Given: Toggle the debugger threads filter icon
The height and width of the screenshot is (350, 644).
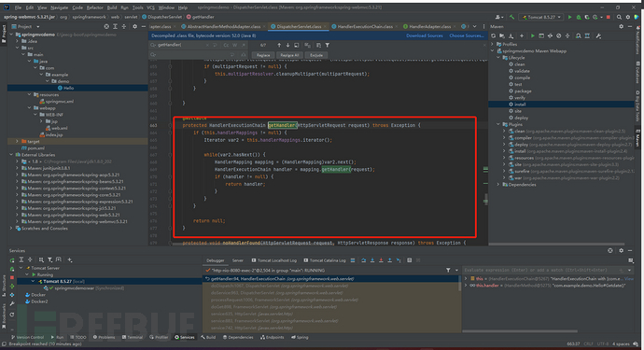Looking at the screenshot, I should (x=448, y=271).
